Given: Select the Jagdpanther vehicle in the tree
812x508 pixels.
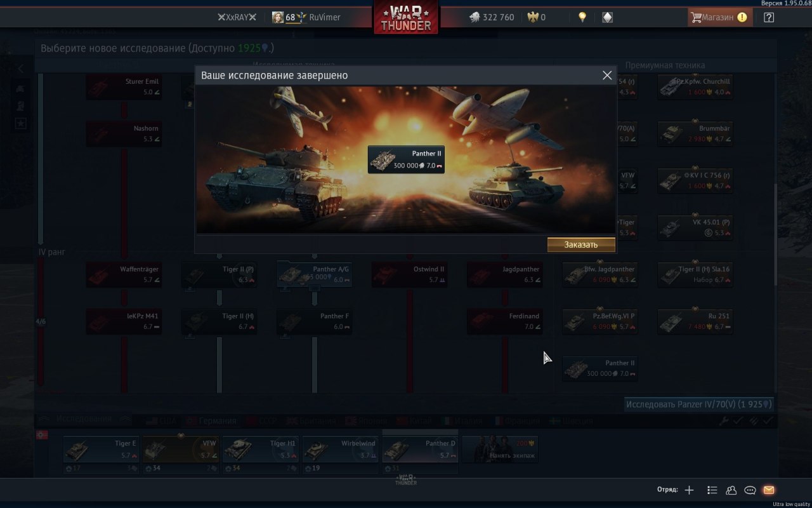Looking at the screenshot, I should coord(504,274).
